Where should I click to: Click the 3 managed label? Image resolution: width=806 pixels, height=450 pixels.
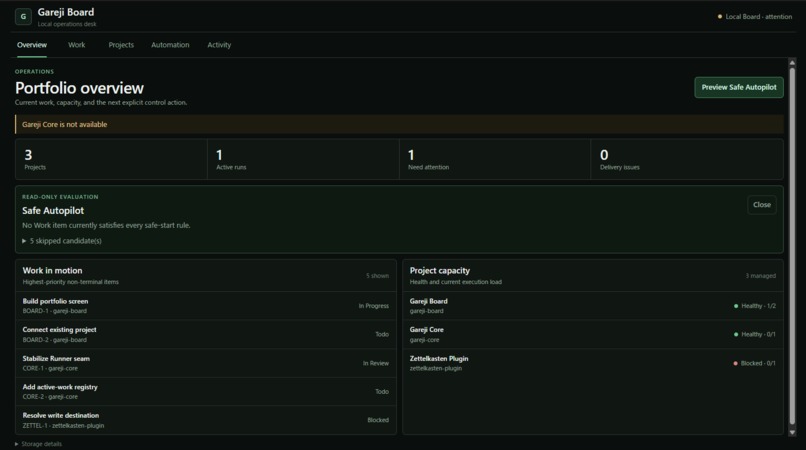pyautogui.click(x=761, y=276)
